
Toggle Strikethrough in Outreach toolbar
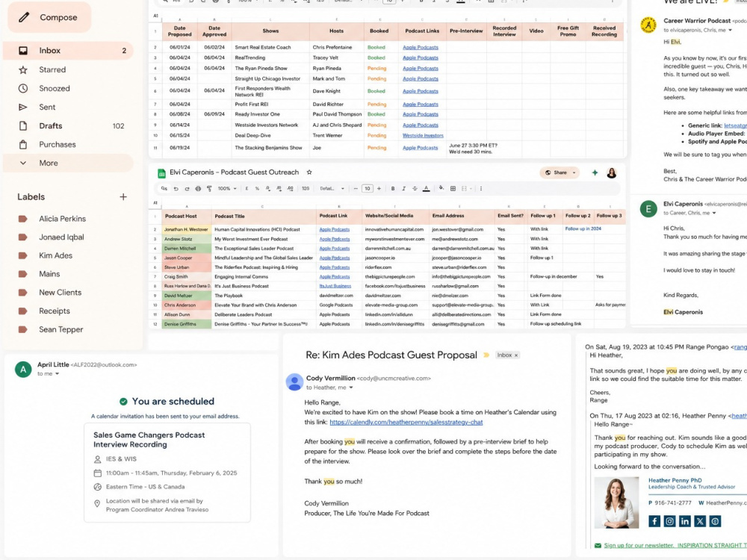click(x=415, y=189)
